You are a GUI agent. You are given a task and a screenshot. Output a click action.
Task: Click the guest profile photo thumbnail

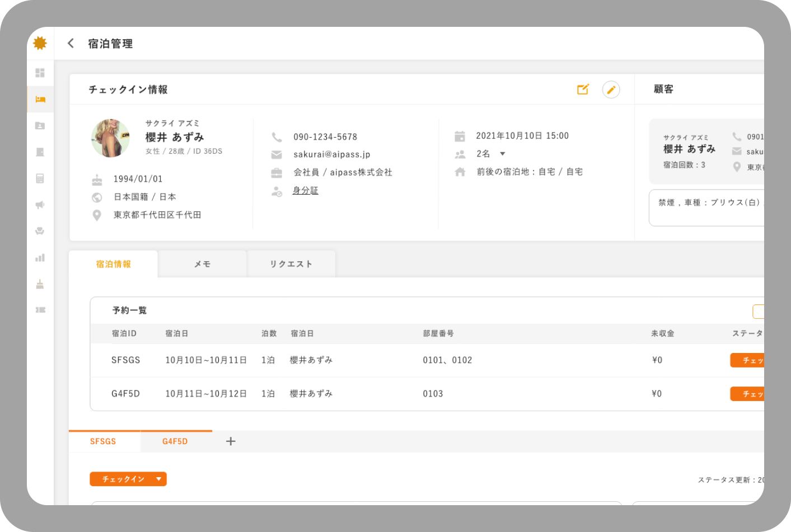click(x=110, y=137)
